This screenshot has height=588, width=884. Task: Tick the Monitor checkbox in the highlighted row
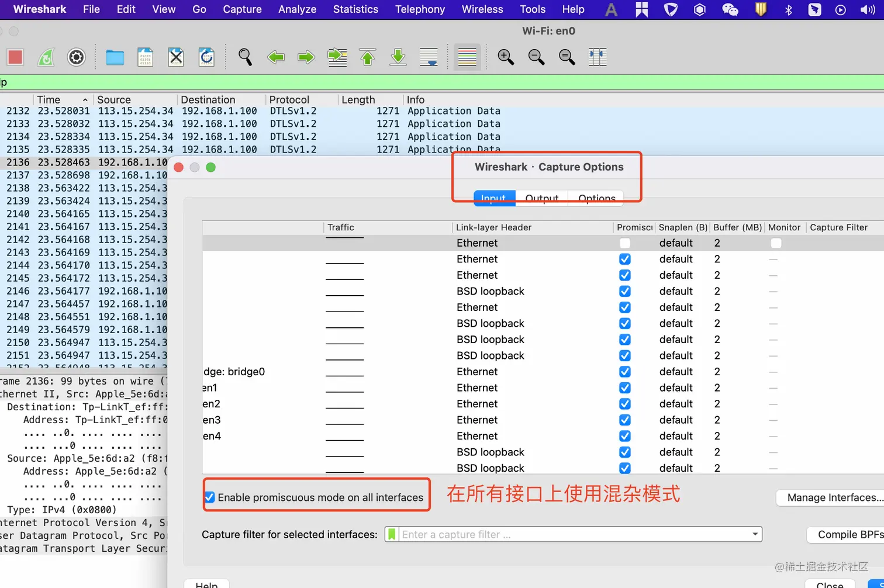tap(776, 243)
